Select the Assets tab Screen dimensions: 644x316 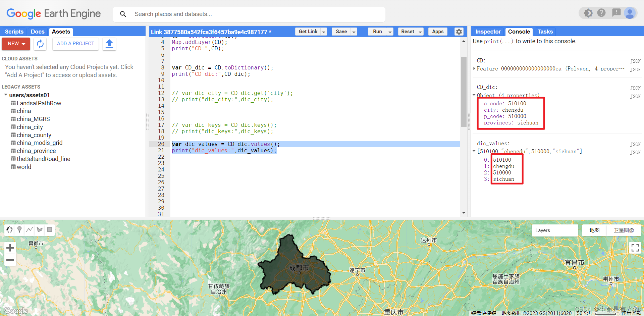(61, 32)
